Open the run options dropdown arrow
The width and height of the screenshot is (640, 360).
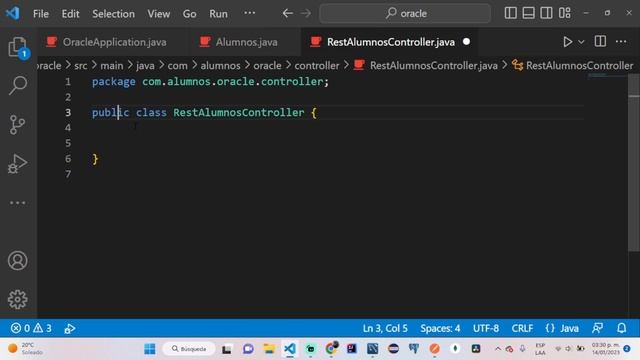click(581, 42)
